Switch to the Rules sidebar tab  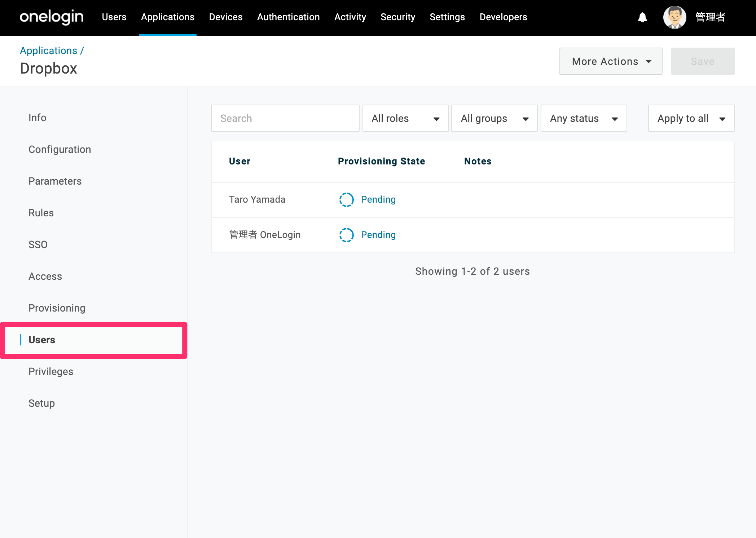click(x=41, y=213)
